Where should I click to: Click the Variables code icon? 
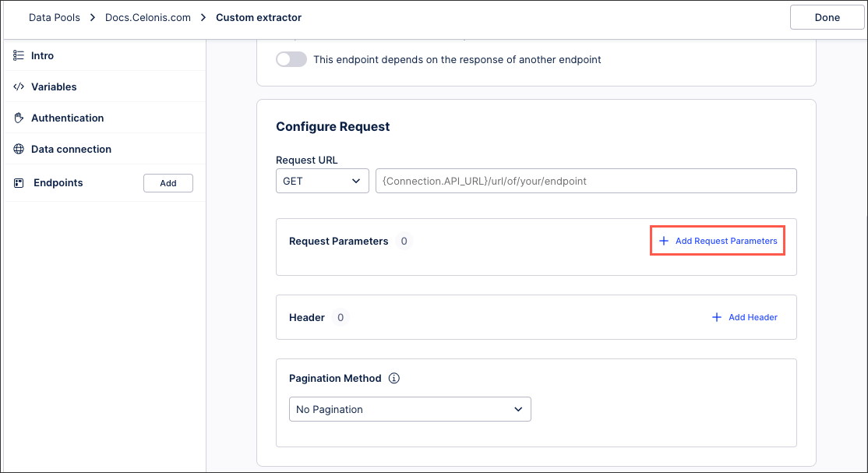[x=19, y=87]
